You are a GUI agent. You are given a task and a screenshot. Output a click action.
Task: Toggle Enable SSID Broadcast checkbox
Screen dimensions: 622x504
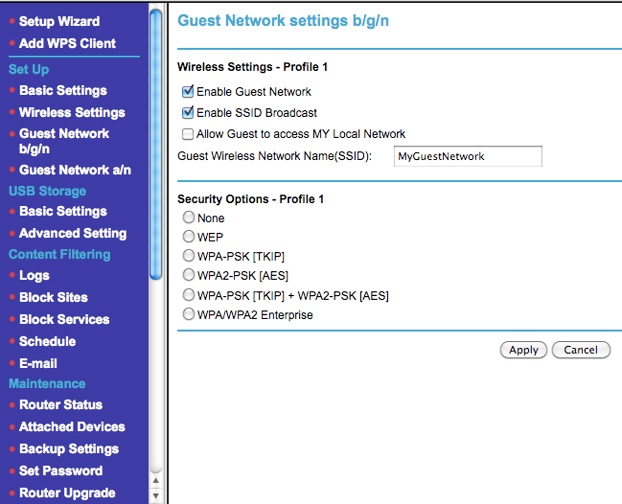[188, 113]
